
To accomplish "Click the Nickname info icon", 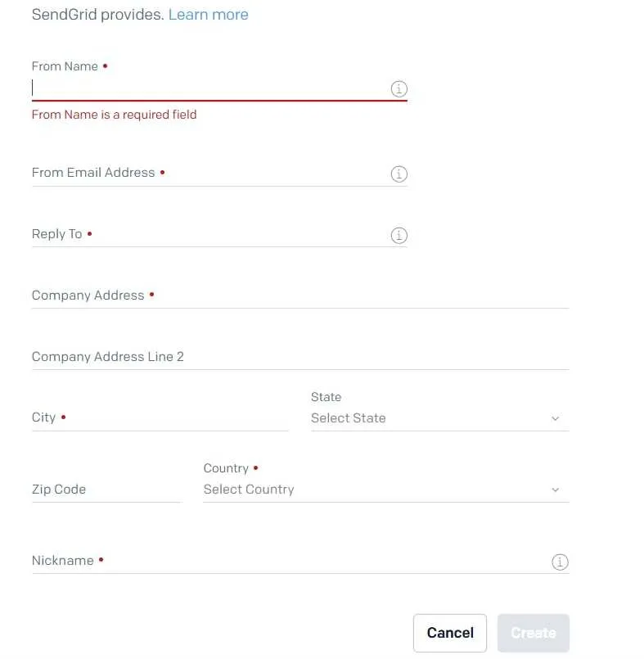I will point(560,562).
